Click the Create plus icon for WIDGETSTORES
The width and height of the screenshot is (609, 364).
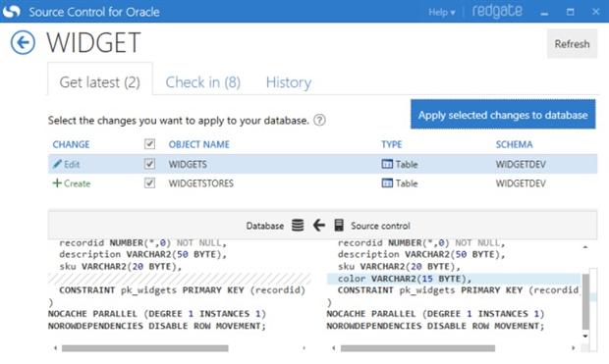57,182
